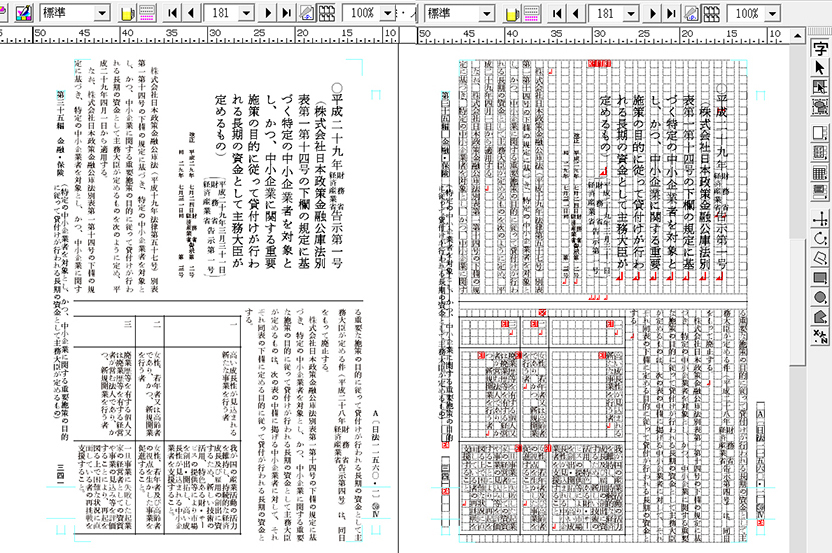Click the yellow cup icon in left pane toolbar
The height and width of the screenshot is (553, 832).
pyautogui.click(x=127, y=13)
